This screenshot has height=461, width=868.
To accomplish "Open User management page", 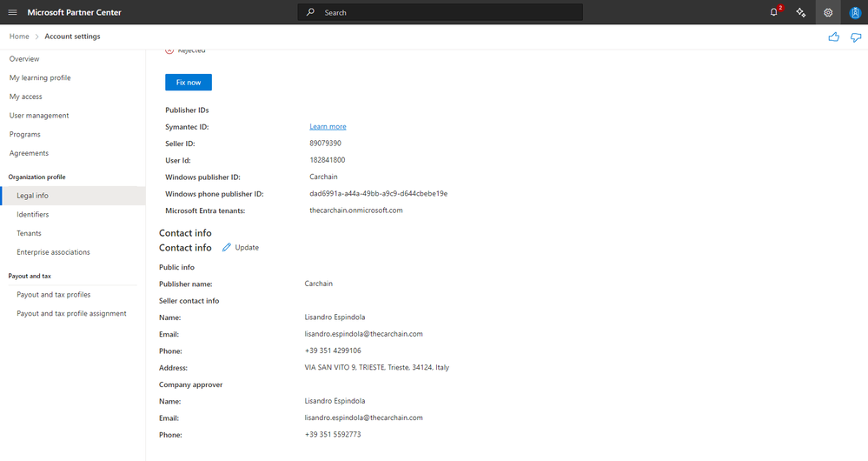I will click(x=39, y=115).
